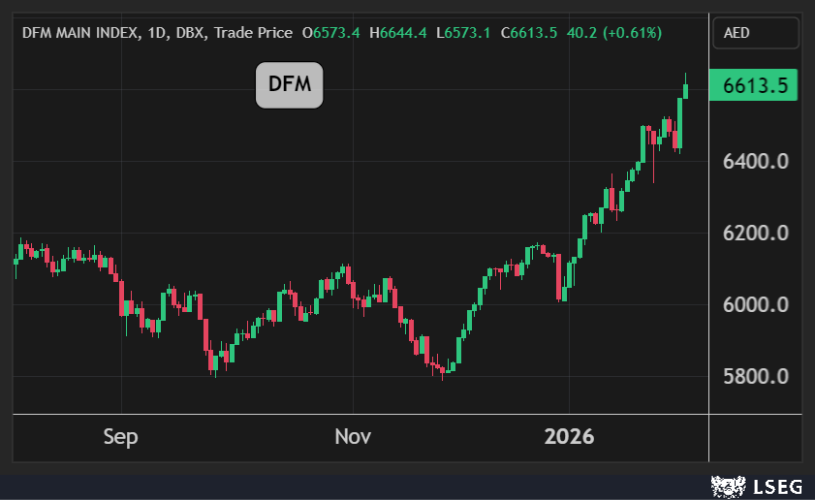Click the low value L6573.1

click(x=464, y=33)
